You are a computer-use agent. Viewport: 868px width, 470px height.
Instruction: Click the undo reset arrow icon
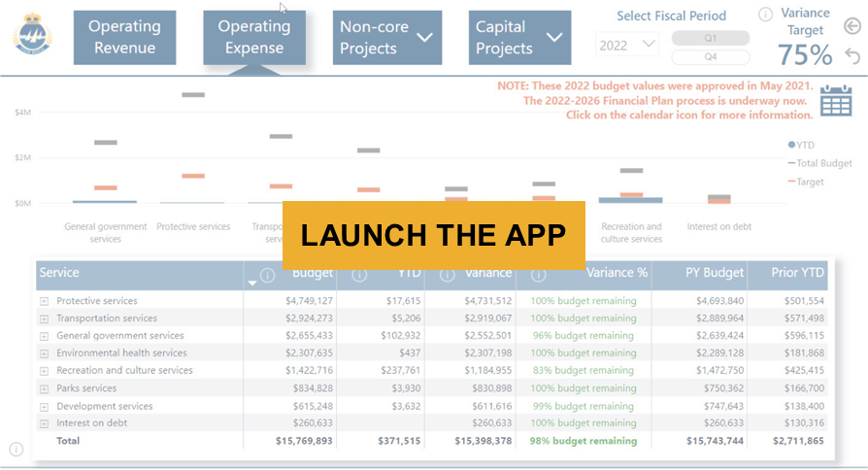(x=852, y=55)
